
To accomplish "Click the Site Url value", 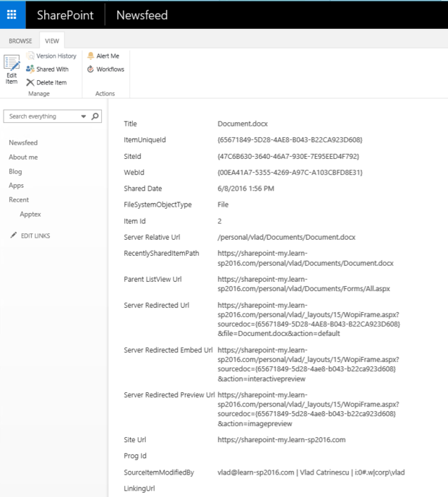I will [x=282, y=440].
